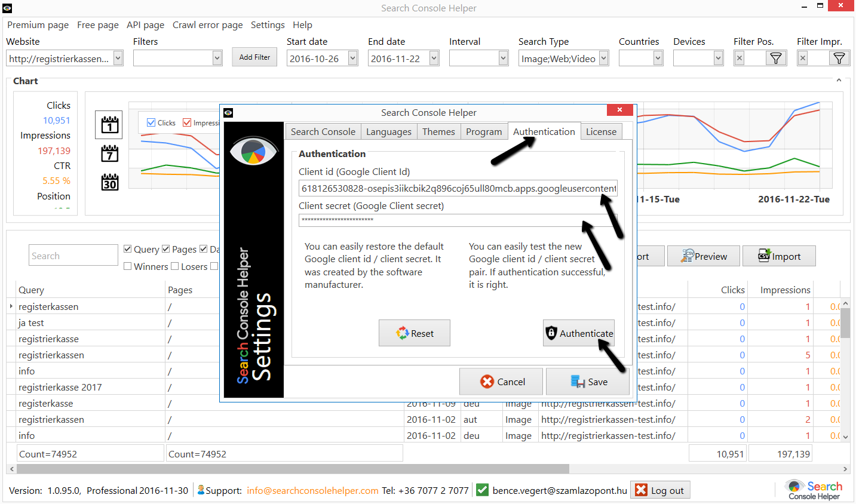This screenshot has width=856, height=504.
Task: Collapse the Chart panel
Action: point(839,80)
